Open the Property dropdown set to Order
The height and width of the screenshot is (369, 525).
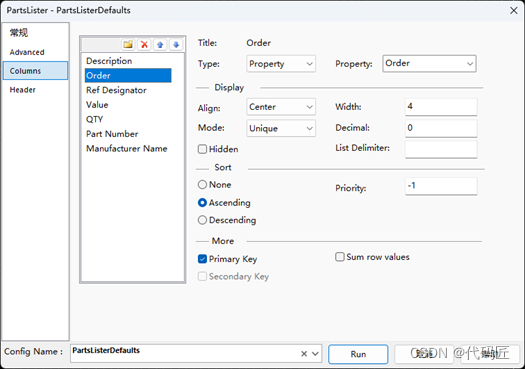coord(429,63)
